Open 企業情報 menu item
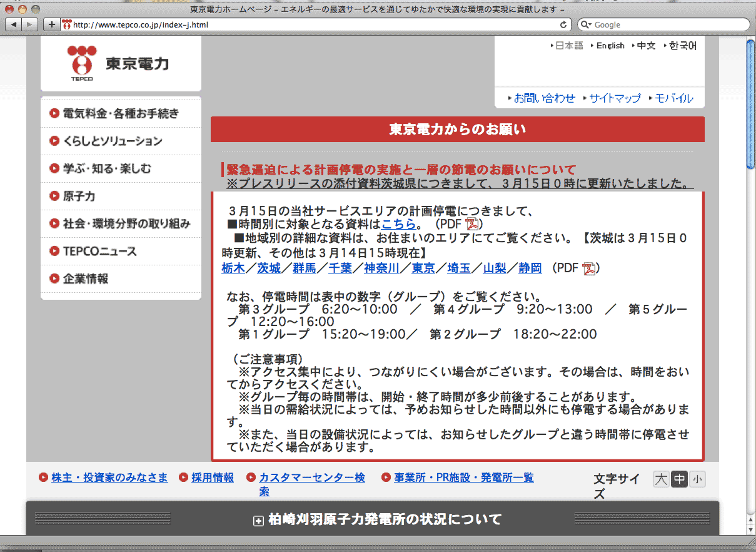The image size is (756, 552). click(121, 279)
